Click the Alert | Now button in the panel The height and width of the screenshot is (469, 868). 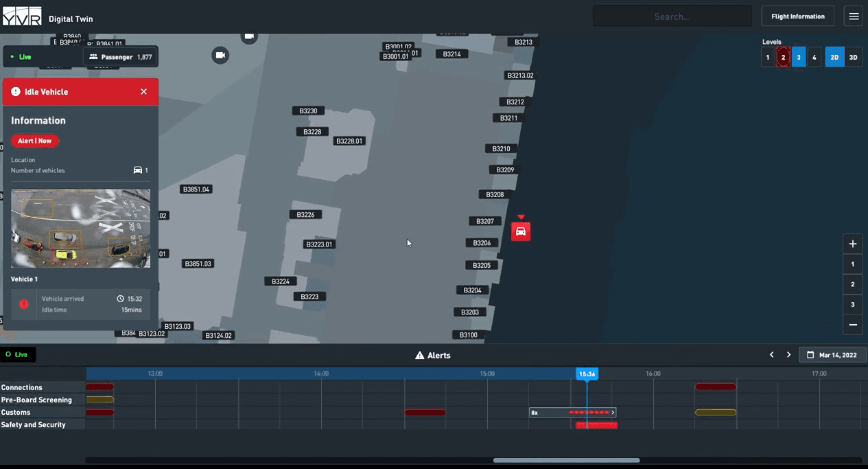(35, 141)
